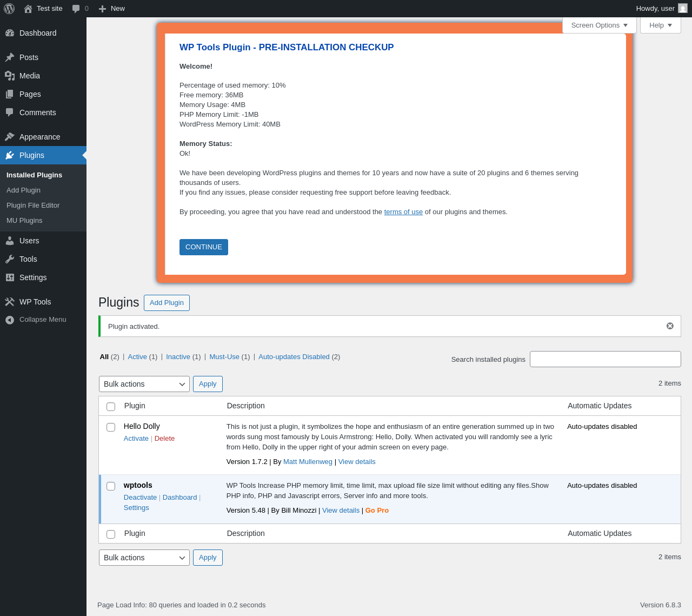This screenshot has height=616, width=692.
Task: Click the Settings sliders icon
Action: point(10,277)
